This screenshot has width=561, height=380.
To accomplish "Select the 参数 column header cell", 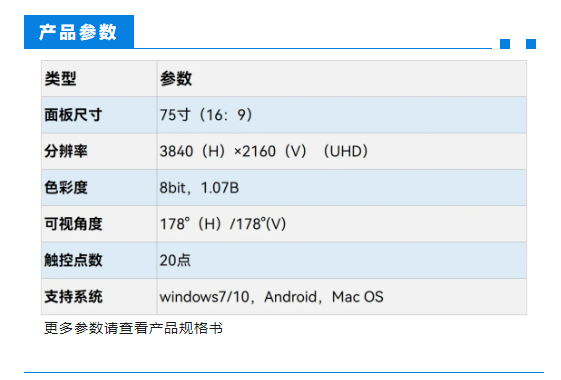I will [x=341, y=79].
